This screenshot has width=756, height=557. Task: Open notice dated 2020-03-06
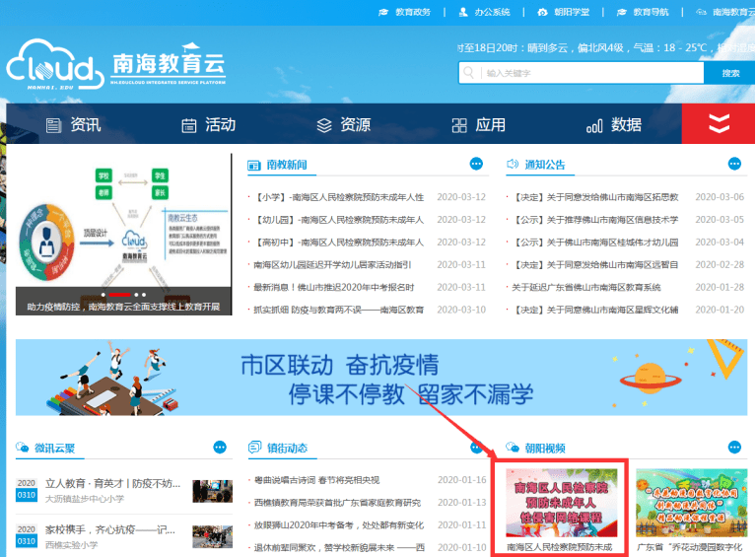[595, 197]
